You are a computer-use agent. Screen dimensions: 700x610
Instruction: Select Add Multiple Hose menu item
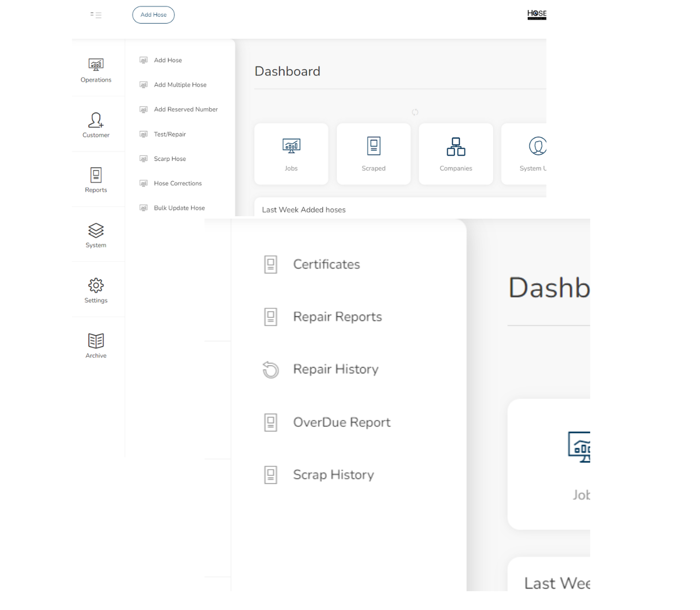click(180, 85)
